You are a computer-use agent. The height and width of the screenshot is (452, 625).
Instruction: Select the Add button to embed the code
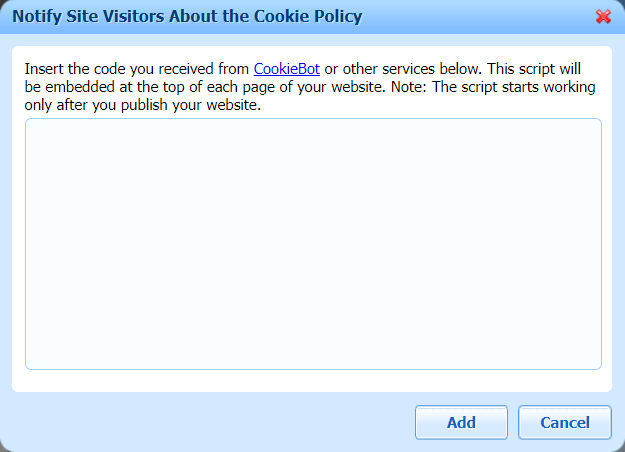461,422
